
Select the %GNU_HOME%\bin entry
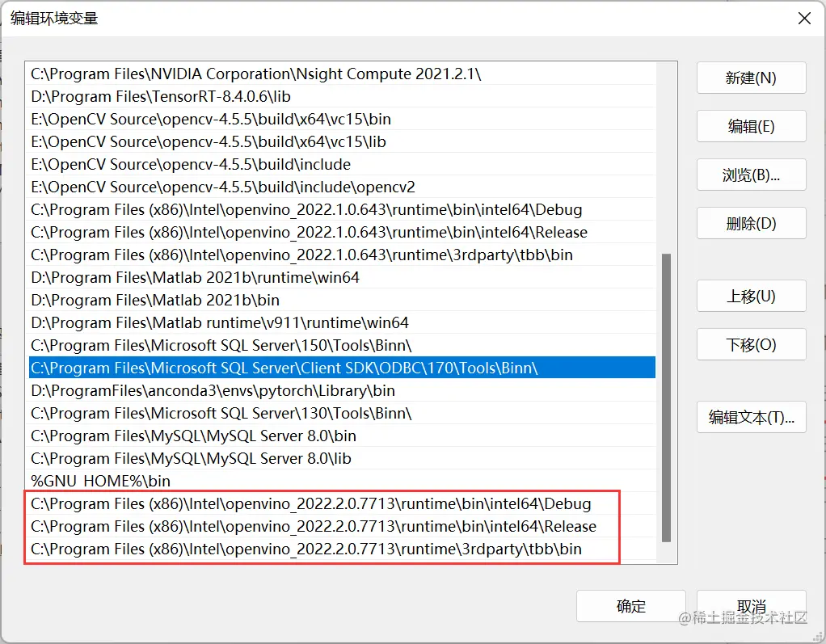[343, 482]
